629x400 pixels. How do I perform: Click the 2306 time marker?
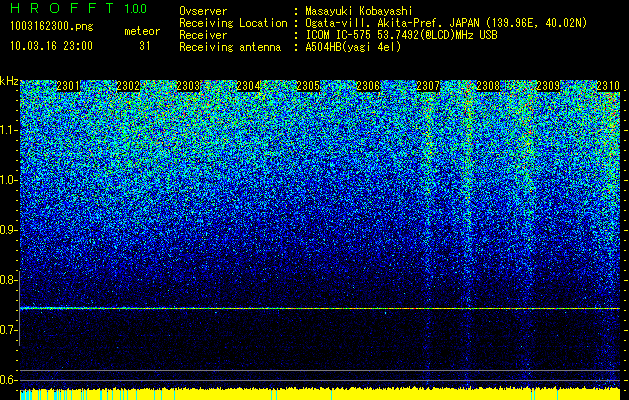coord(368,86)
